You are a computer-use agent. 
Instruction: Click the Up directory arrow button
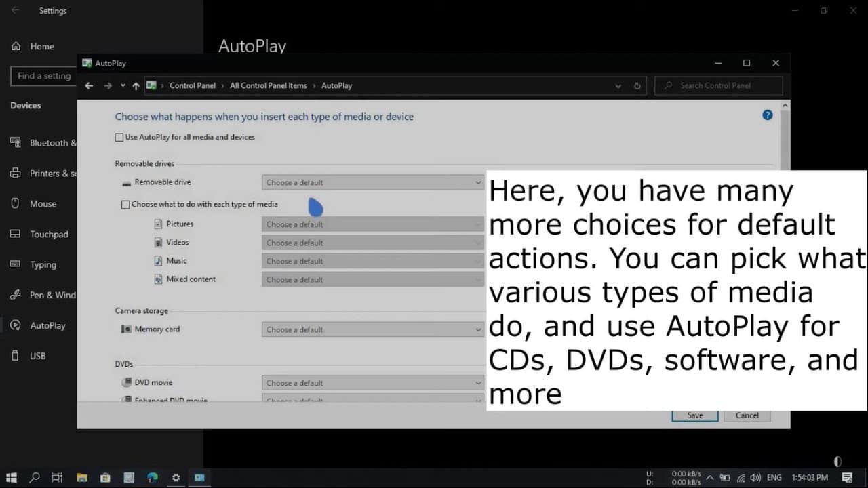coord(136,86)
